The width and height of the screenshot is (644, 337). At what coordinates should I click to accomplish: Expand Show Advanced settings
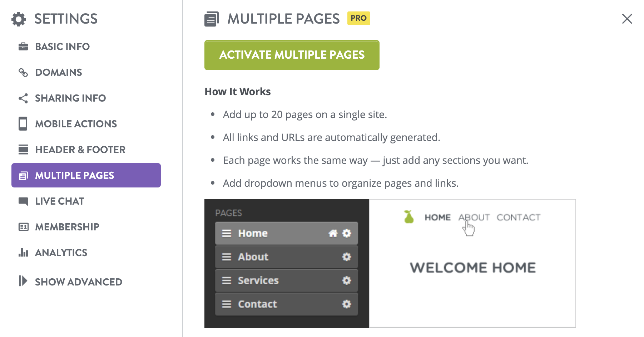(78, 282)
